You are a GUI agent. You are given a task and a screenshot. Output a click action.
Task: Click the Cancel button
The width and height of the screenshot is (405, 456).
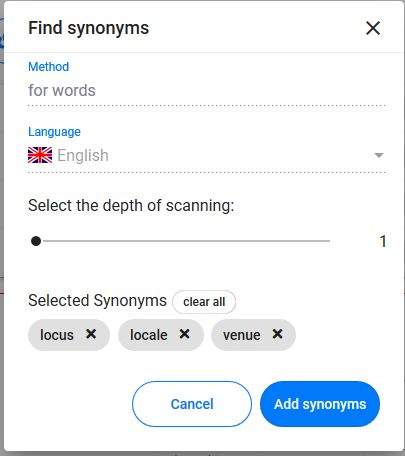coord(192,404)
